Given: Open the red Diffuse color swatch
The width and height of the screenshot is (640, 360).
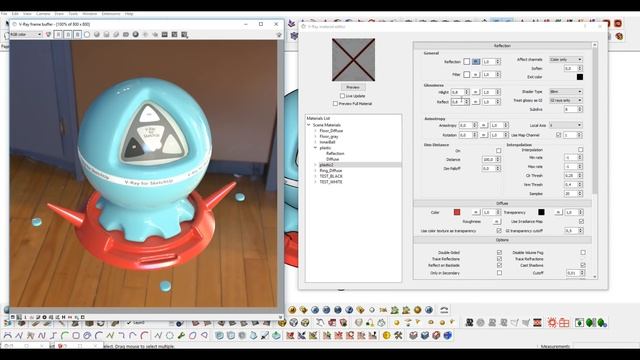Looking at the screenshot, I should click(457, 212).
